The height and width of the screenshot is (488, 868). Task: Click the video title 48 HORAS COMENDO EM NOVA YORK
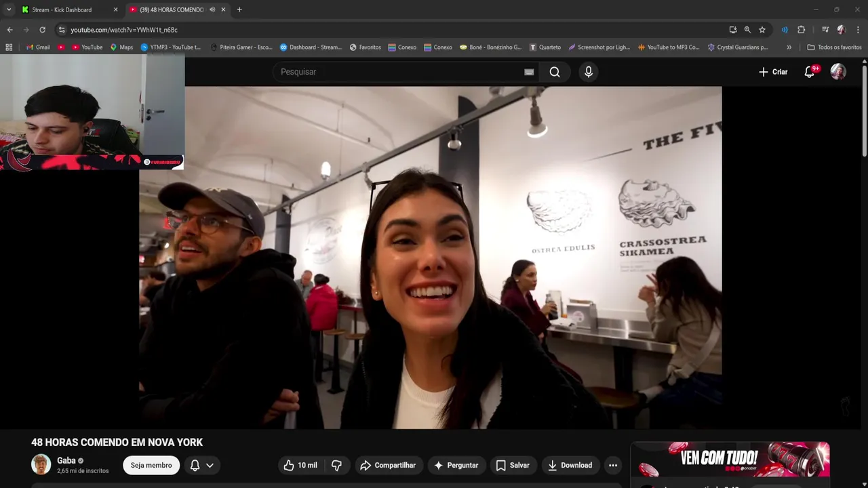(117, 442)
